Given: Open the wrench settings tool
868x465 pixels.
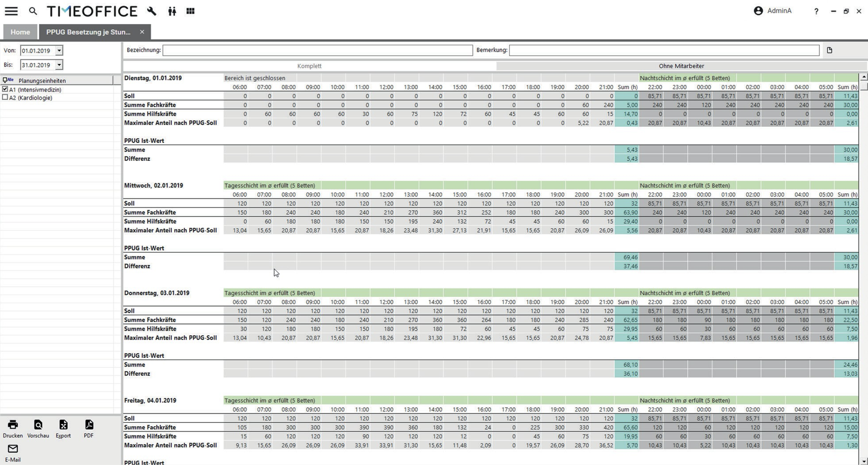Looking at the screenshot, I should click(152, 11).
